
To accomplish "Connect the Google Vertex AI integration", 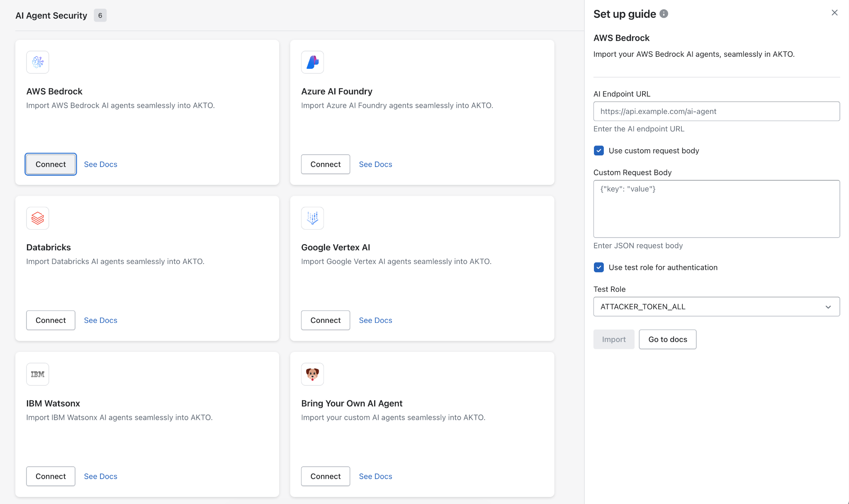I will click(325, 320).
